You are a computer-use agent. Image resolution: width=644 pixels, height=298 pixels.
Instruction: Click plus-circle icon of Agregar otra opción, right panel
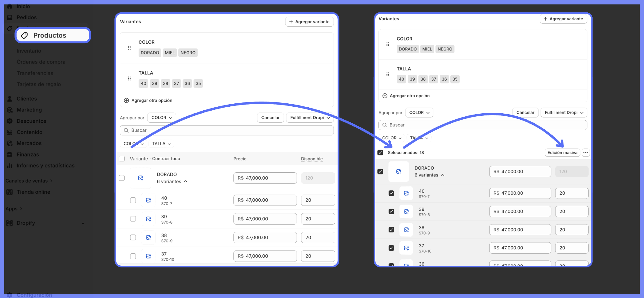[385, 96]
